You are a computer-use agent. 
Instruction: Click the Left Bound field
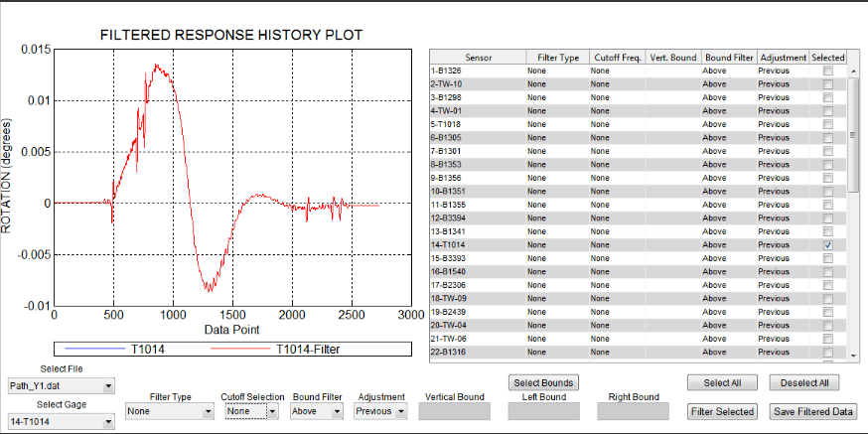pyautogui.click(x=543, y=411)
